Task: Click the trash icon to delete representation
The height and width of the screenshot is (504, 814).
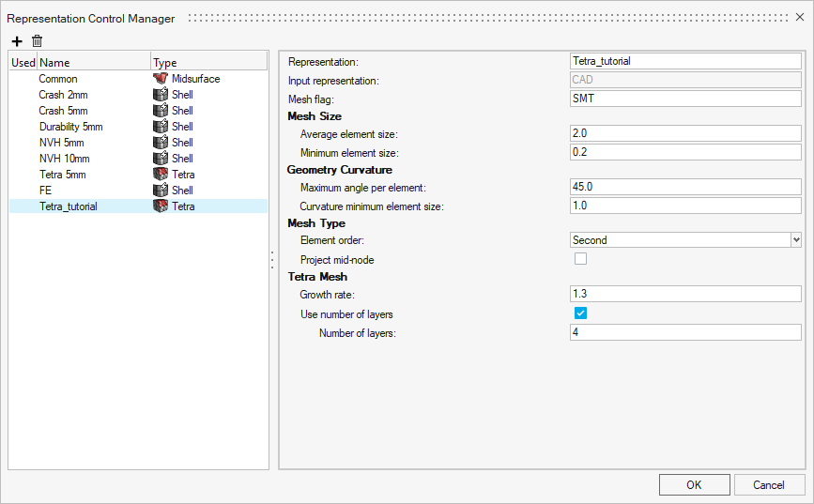Action: coord(38,41)
